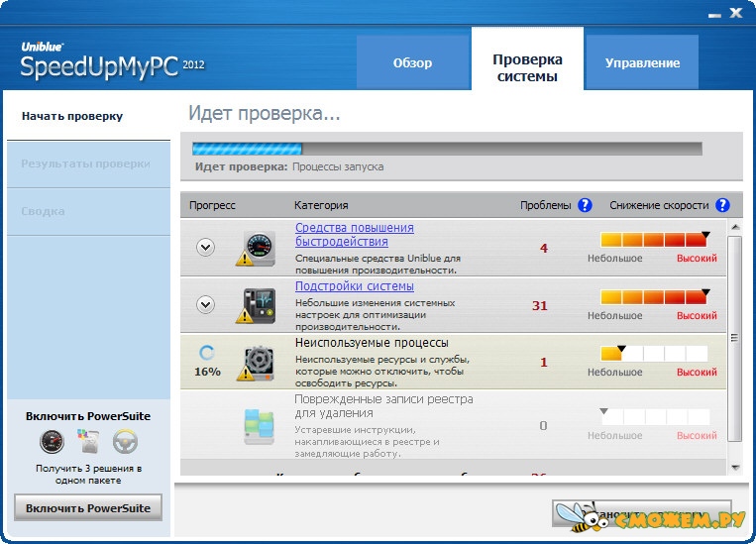Click the help icon beside Проблемы
Image resolution: width=756 pixels, height=544 pixels.
(585, 205)
